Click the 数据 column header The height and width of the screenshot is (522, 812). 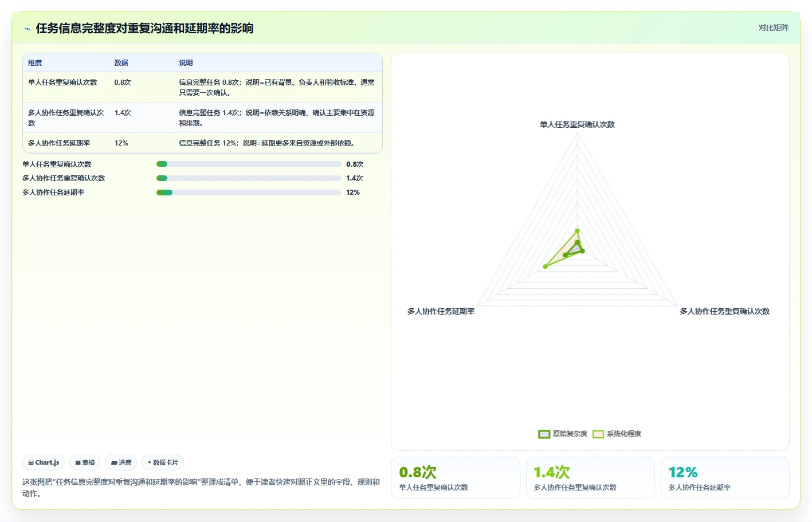click(121, 63)
